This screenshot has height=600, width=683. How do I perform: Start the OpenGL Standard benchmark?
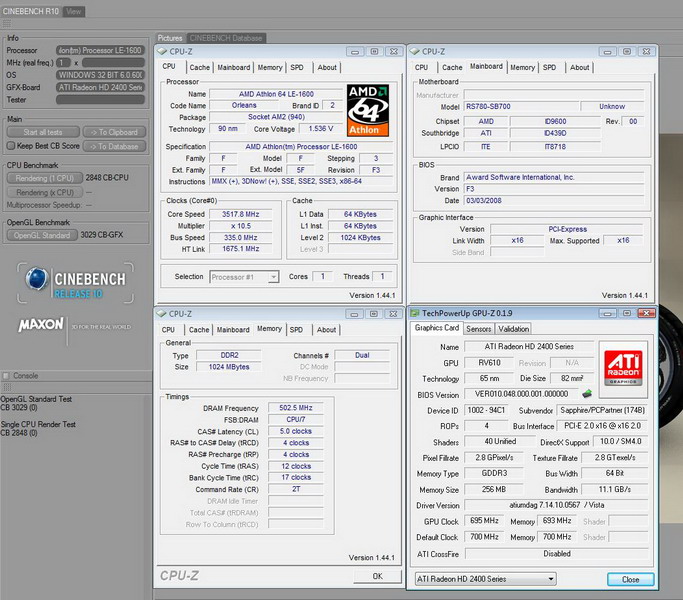coord(42,235)
